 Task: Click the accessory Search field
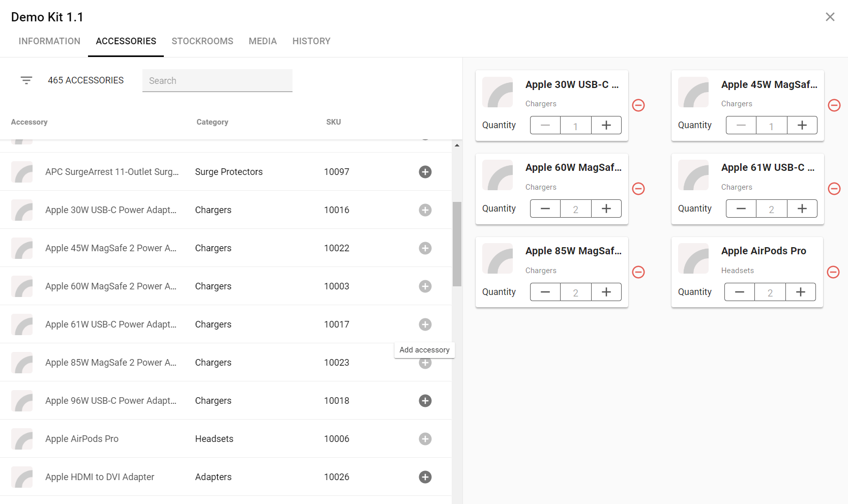click(217, 81)
